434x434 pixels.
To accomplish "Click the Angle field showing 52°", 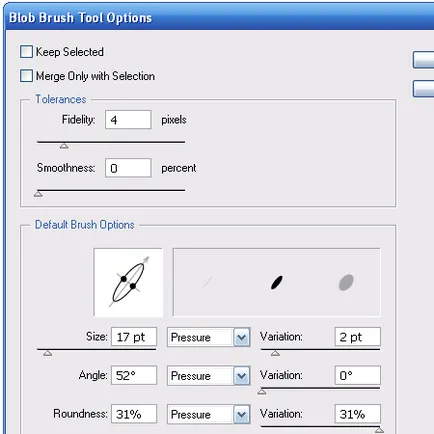I will 134,376.
